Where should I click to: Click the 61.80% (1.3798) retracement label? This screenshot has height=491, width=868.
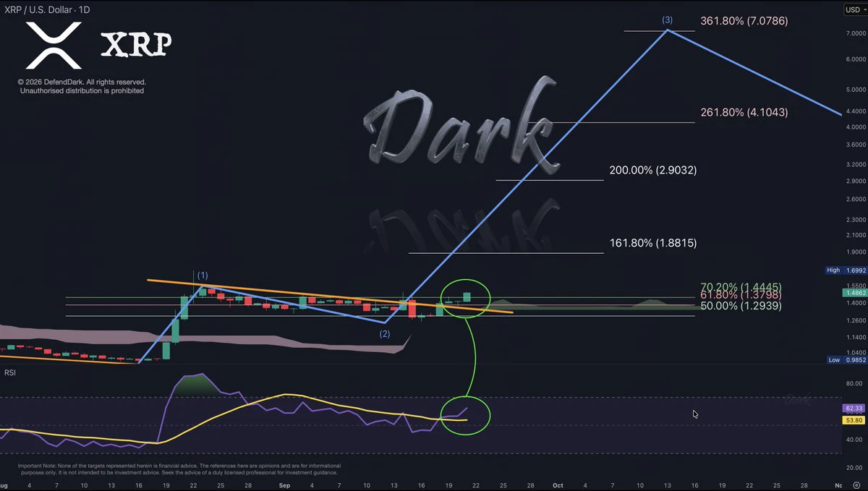click(x=741, y=296)
